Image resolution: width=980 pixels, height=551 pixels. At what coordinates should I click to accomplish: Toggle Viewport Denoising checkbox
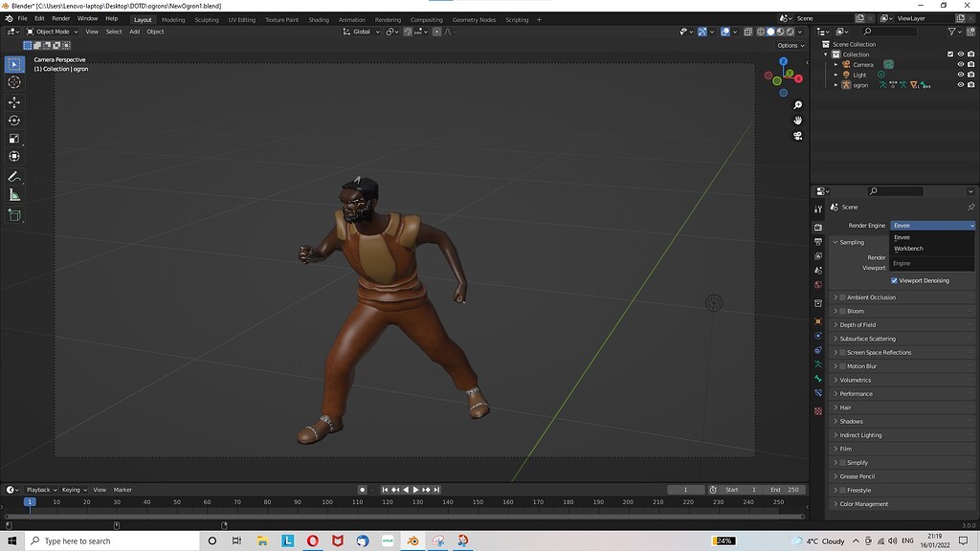tap(895, 280)
